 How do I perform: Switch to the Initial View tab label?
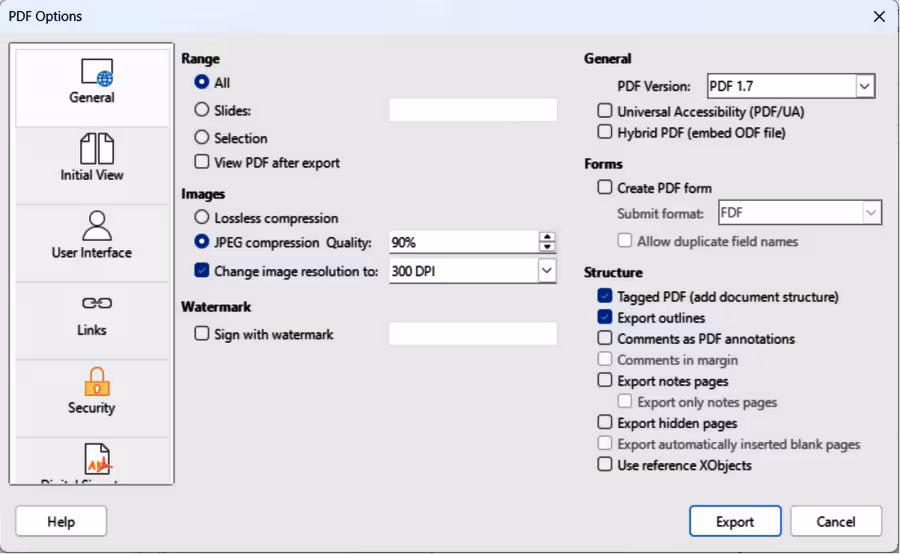click(92, 175)
